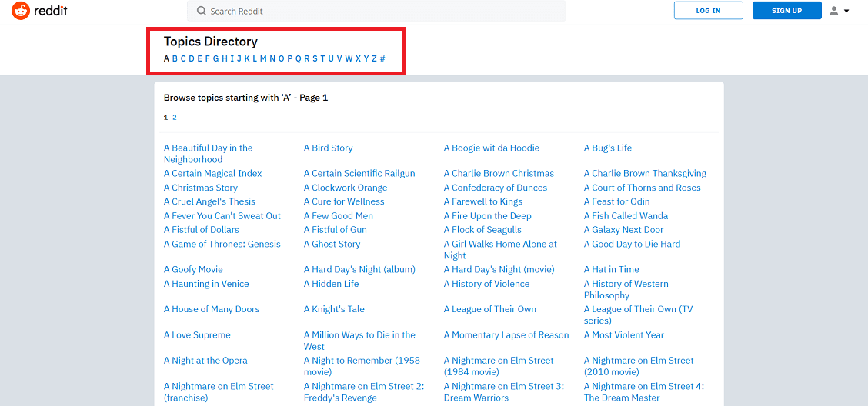The image size is (868, 406).
Task: Click the search magnifier icon
Action: [x=202, y=11]
